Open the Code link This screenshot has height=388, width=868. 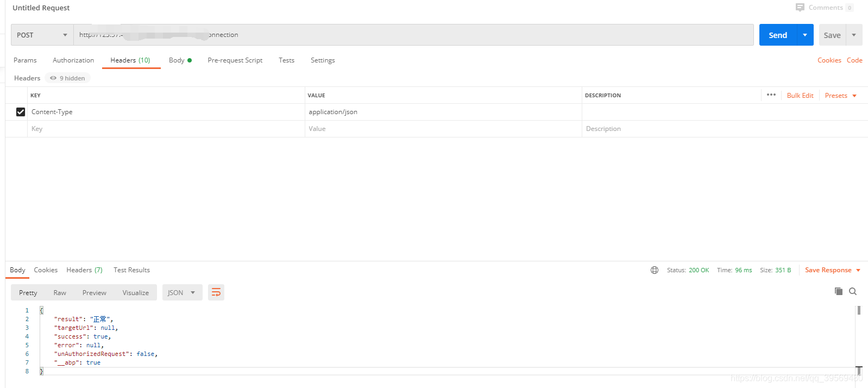854,60
